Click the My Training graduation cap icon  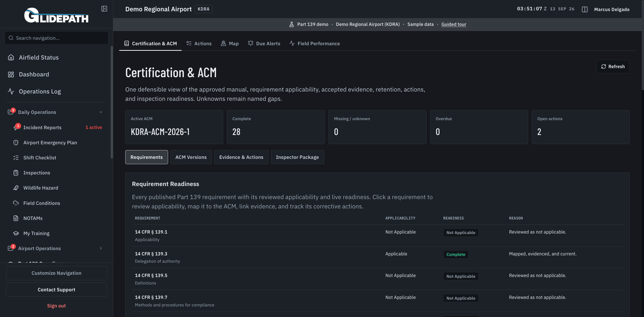(16, 233)
